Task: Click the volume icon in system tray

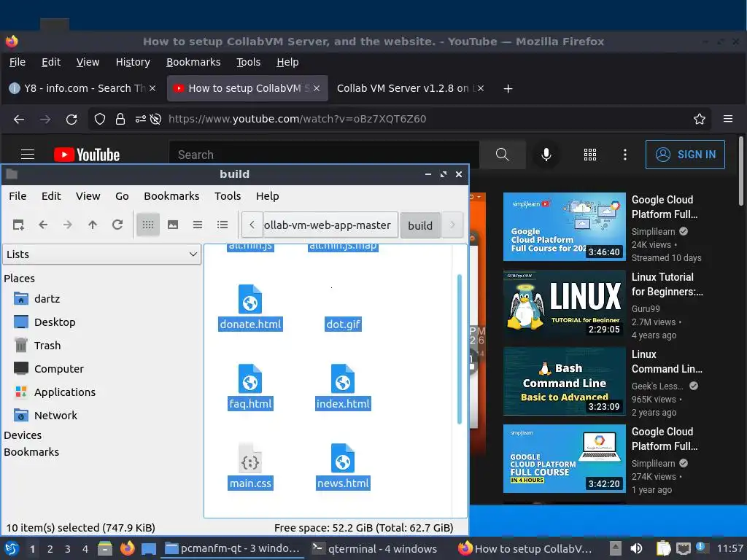Action: click(x=636, y=548)
